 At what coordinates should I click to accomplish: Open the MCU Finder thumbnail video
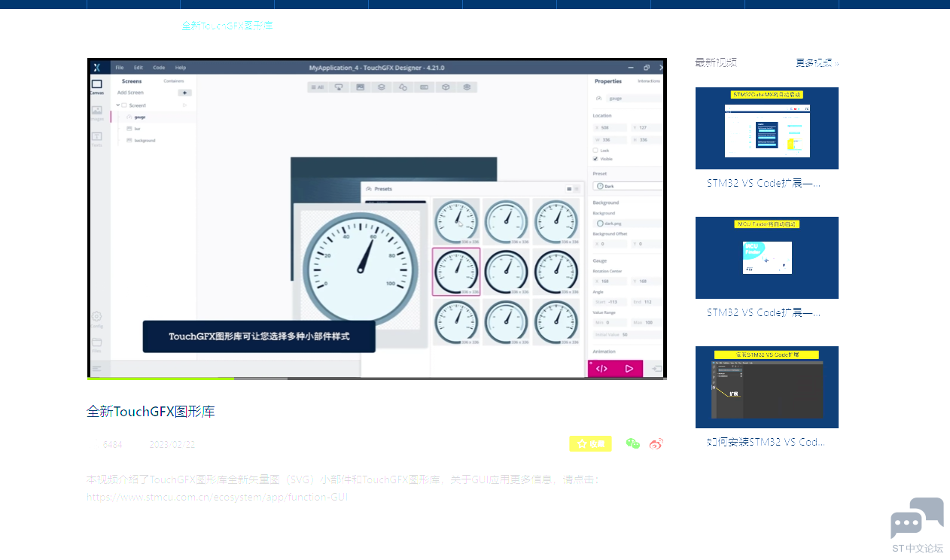click(767, 257)
